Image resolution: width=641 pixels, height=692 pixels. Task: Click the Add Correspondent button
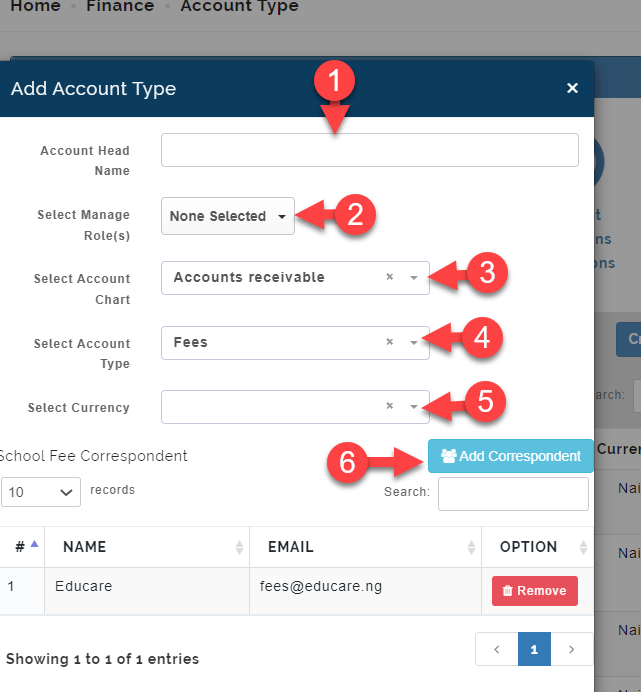click(x=510, y=456)
